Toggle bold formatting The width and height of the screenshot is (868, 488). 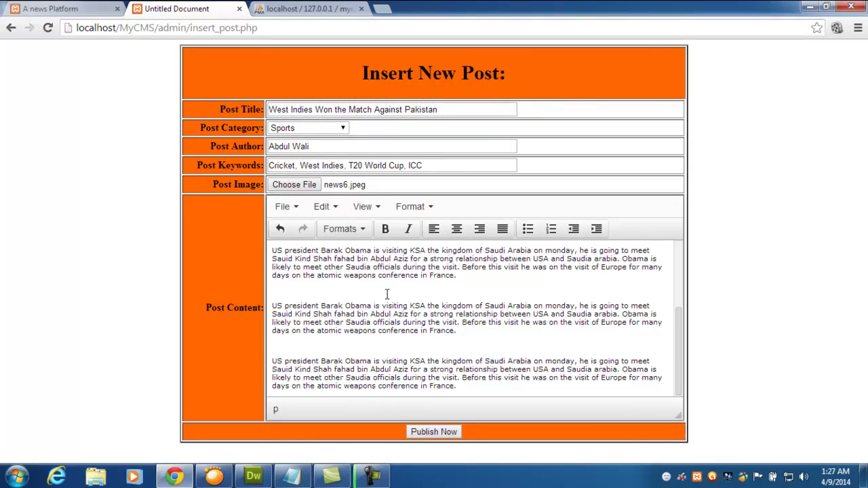coord(385,229)
